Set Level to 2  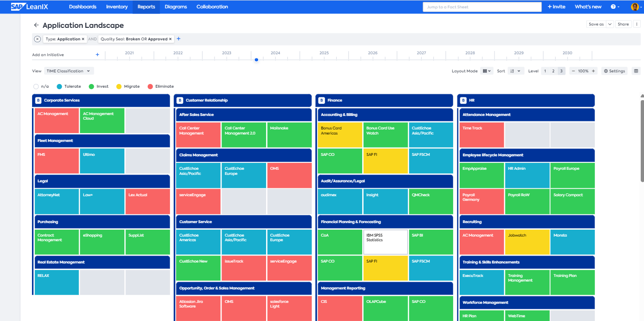(553, 71)
